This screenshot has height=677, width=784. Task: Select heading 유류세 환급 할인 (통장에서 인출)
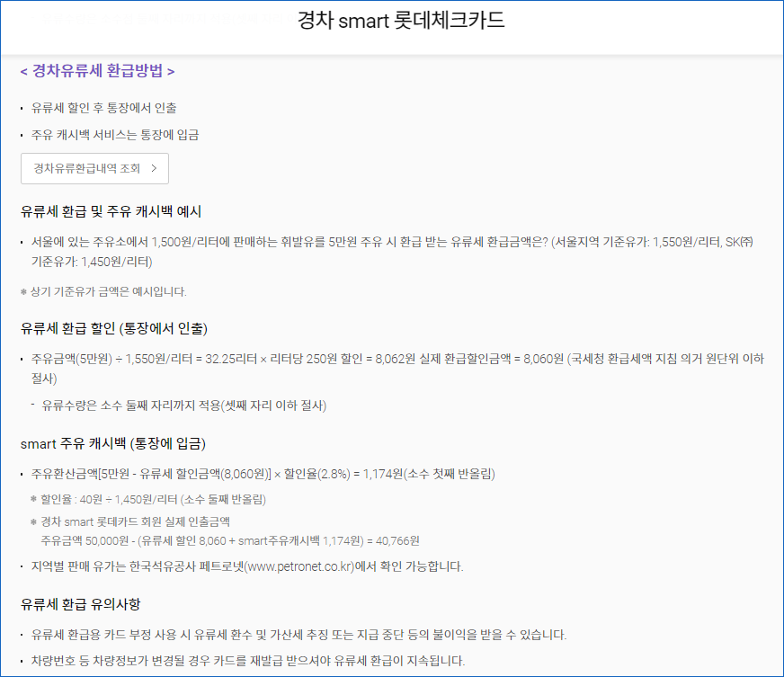coord(114,328)
